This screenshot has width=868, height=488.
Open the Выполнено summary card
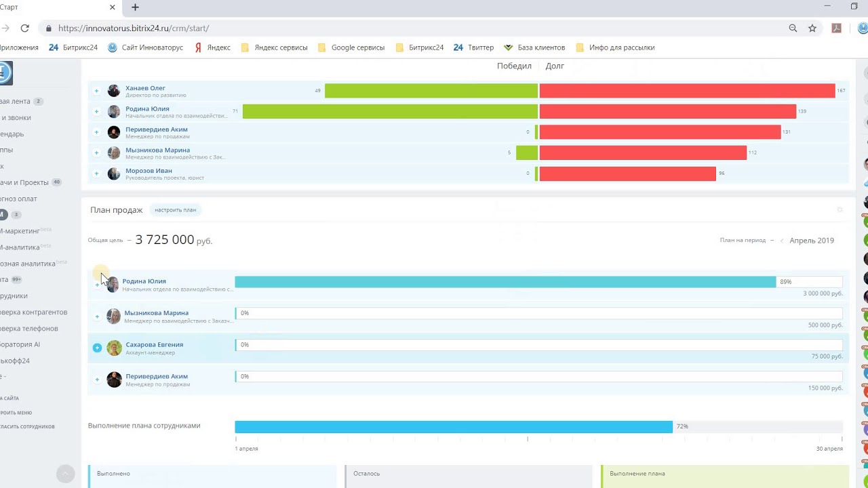tap(212, 476)
